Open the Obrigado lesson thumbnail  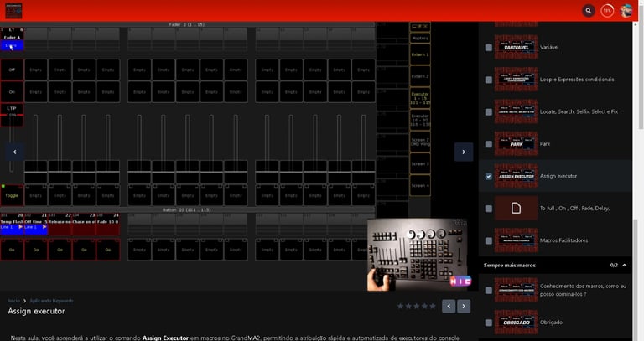coord(516,322)
